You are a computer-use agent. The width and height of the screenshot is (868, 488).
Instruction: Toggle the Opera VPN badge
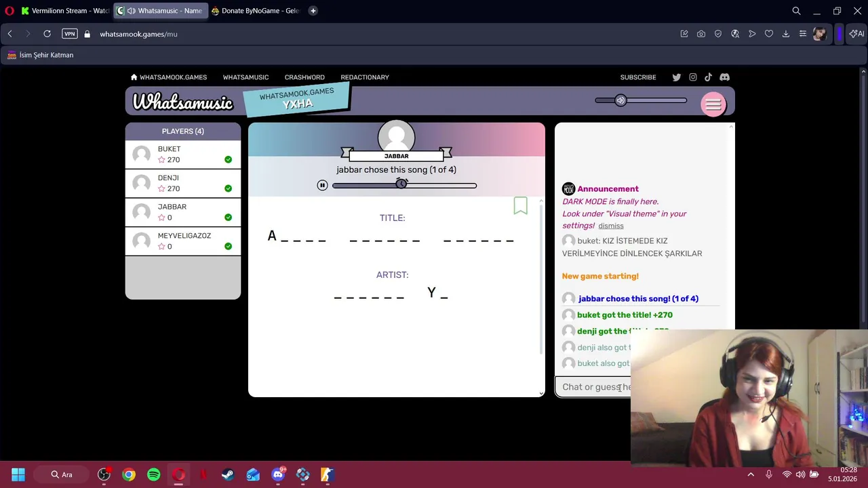69,34
